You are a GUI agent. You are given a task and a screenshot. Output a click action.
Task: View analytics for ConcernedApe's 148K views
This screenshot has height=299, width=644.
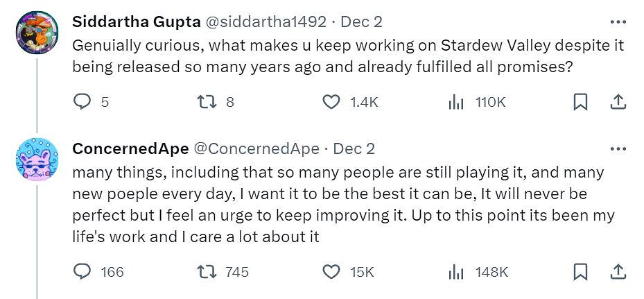[x=455, y=272]
